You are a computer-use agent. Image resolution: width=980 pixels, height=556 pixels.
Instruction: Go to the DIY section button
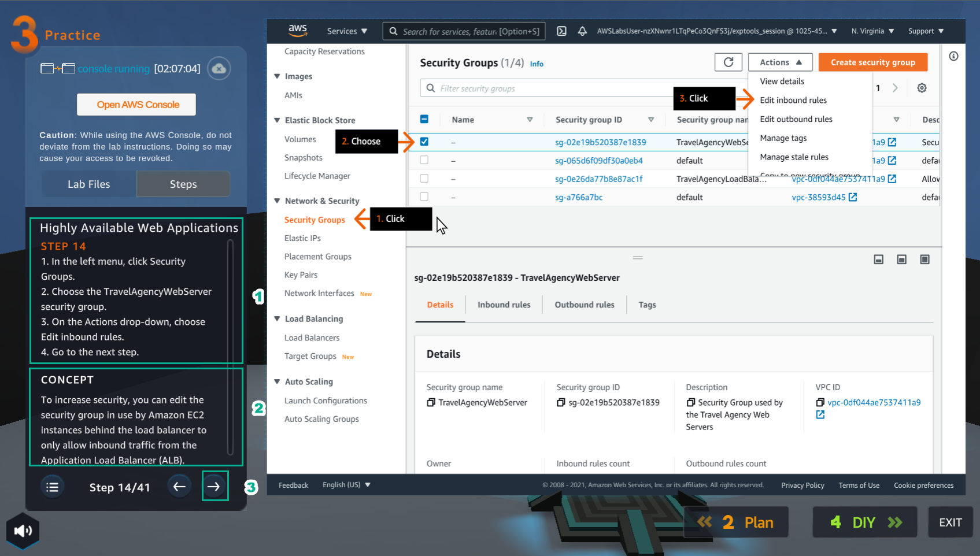coord(865,522)
